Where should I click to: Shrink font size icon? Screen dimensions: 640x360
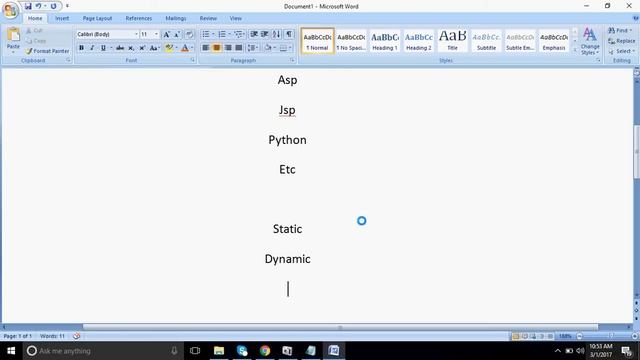177,35
